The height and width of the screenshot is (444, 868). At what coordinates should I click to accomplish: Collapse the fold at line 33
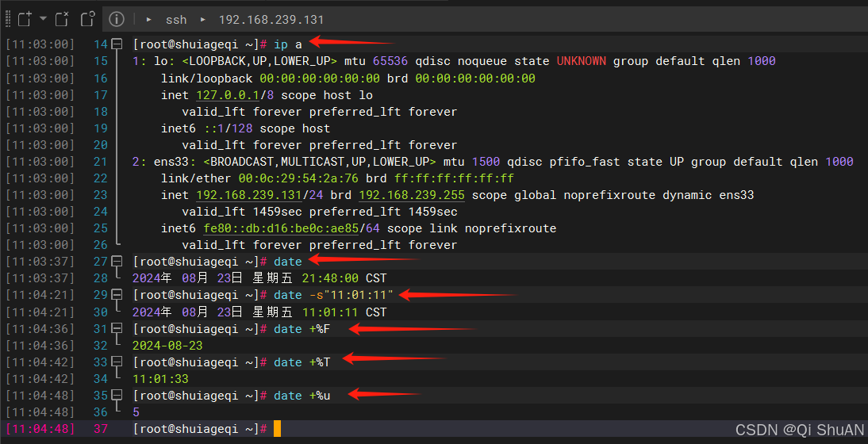pos(117,362)
